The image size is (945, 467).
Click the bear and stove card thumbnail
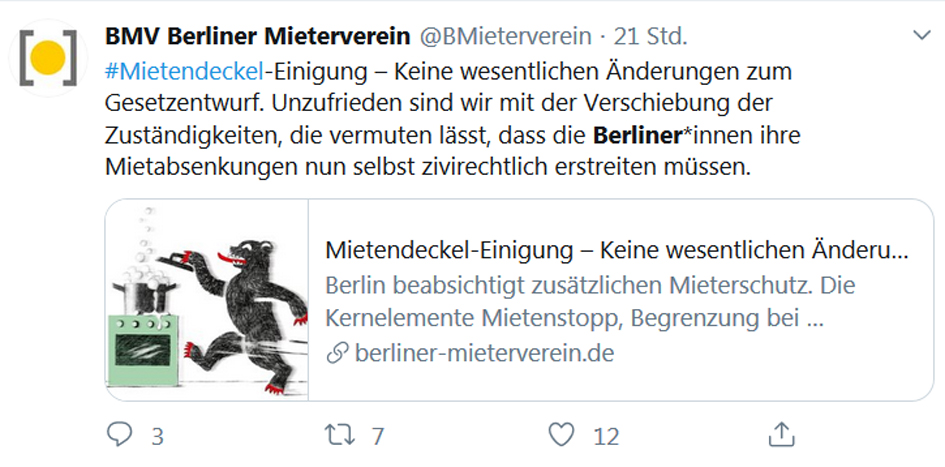[x=208, y=300]
